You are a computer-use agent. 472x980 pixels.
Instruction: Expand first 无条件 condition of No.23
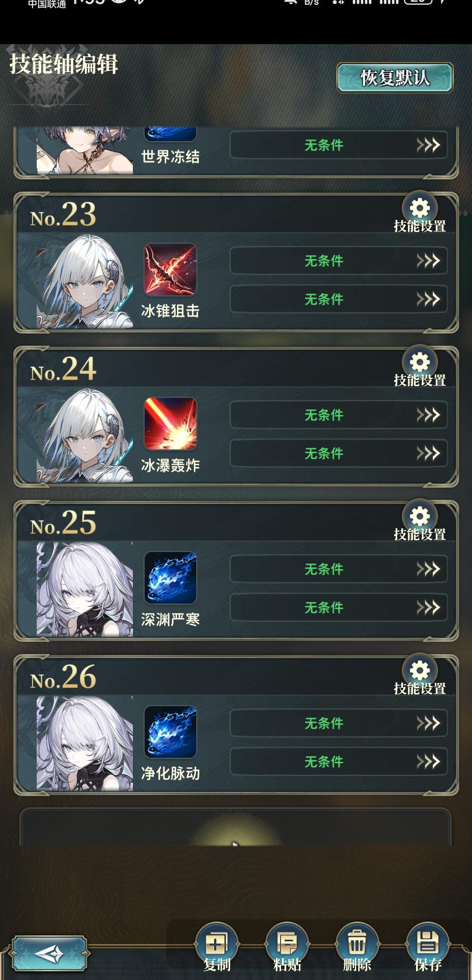(x=339, y=261)
